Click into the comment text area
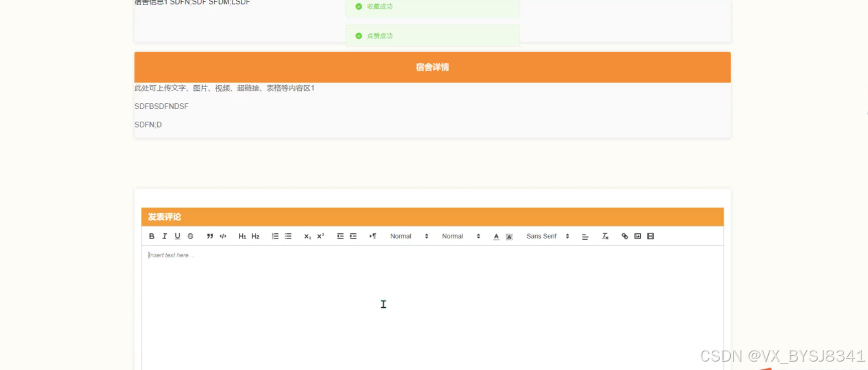This screenshot has width=868, height=370. coord(432,307)
